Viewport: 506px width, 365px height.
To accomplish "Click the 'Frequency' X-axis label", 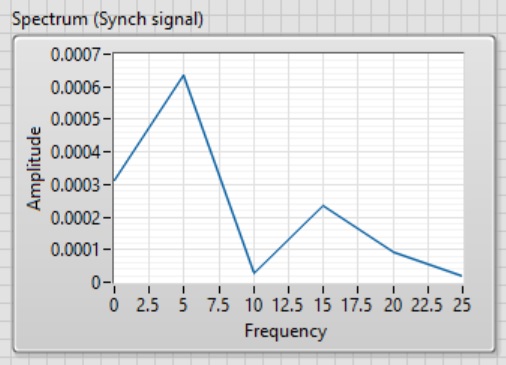I will (x=286, y=331).
